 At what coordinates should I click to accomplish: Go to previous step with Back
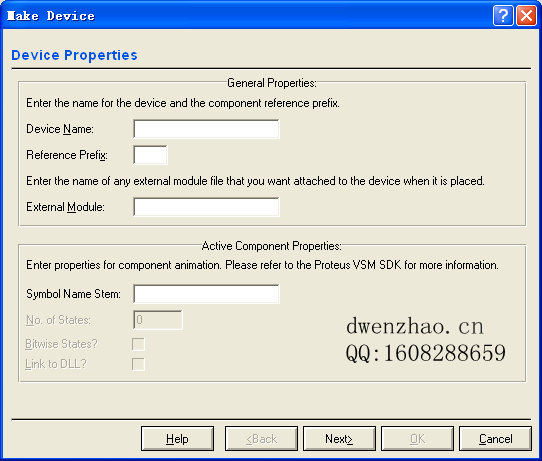tap(261, 439)
